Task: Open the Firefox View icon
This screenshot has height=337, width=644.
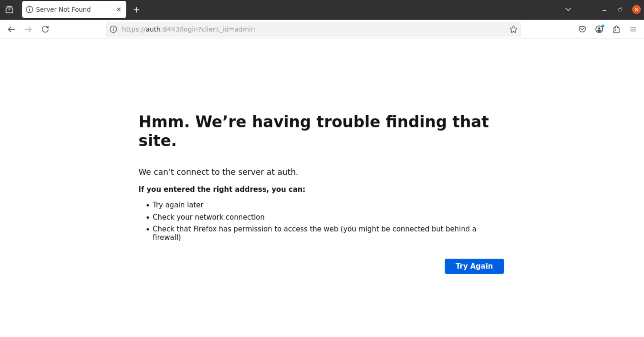Action: click(x=9, y=9)
